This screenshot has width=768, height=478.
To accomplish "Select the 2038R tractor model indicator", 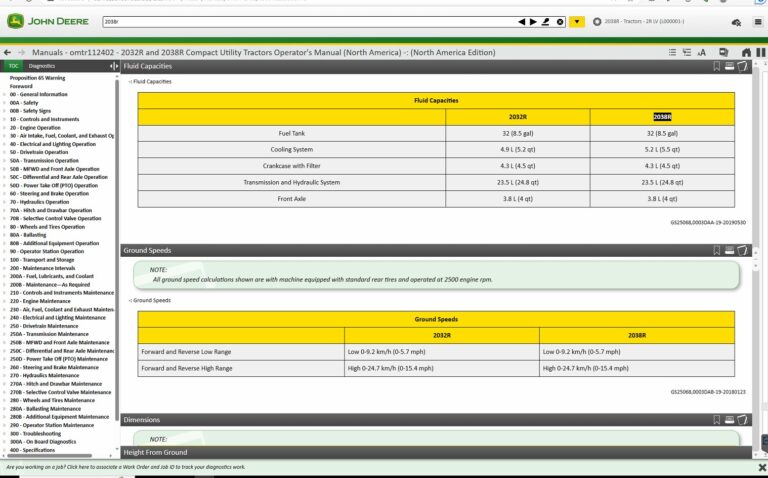I will [638, 22].
